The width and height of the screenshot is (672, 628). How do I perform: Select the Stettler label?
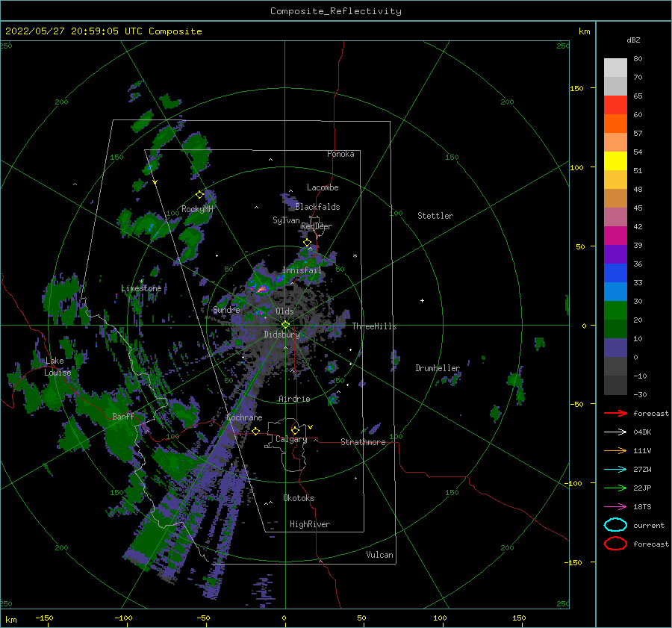tap(435, 216)
